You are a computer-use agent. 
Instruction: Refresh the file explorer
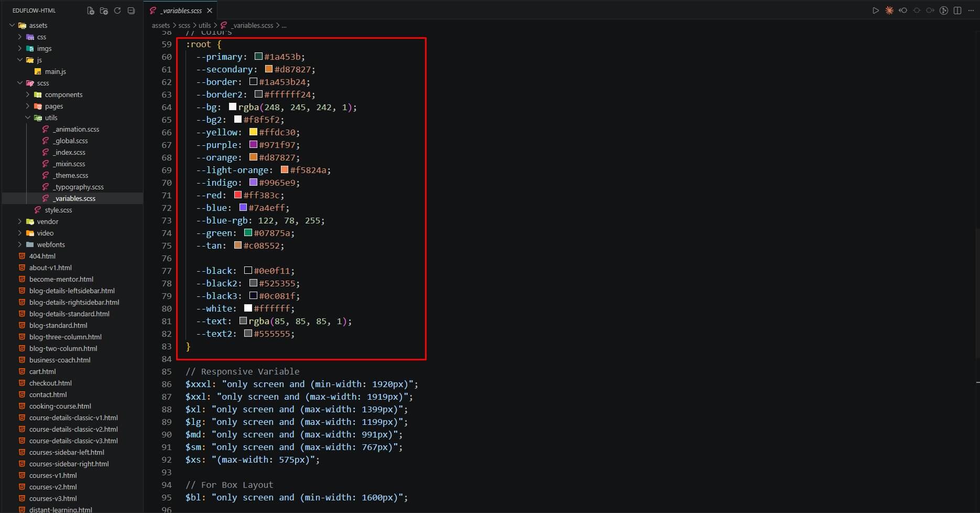point(117,10)
